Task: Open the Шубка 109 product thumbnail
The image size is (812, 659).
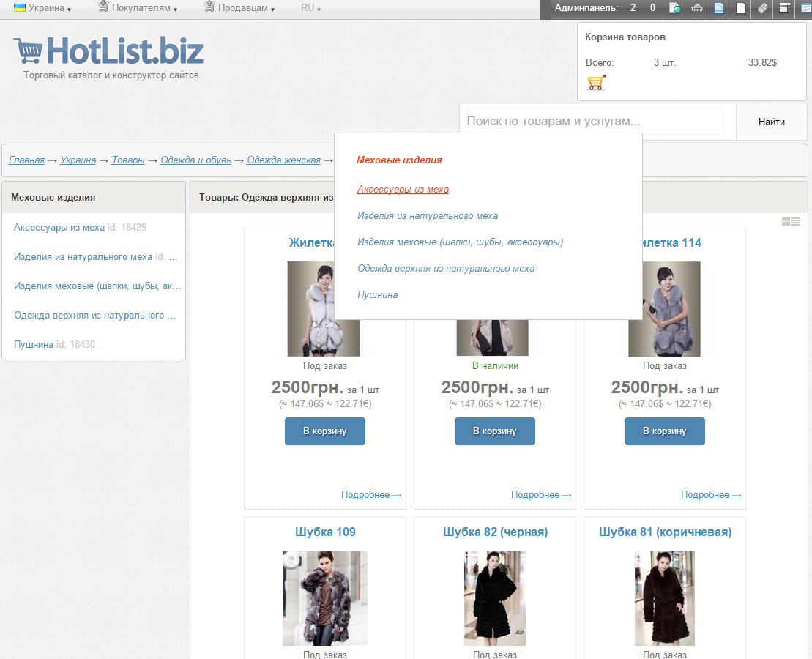Action: point(325,597)
